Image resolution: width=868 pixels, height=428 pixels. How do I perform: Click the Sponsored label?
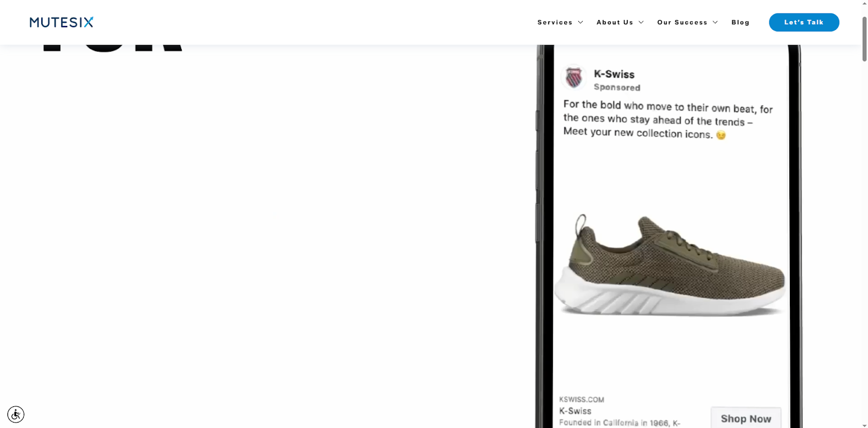617,87
